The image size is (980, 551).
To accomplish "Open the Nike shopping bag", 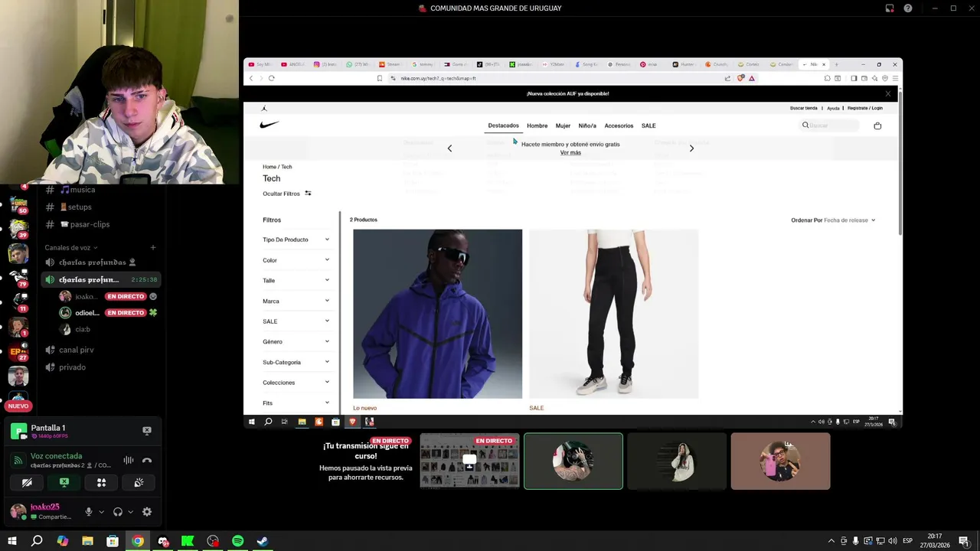I will (877, 126).
